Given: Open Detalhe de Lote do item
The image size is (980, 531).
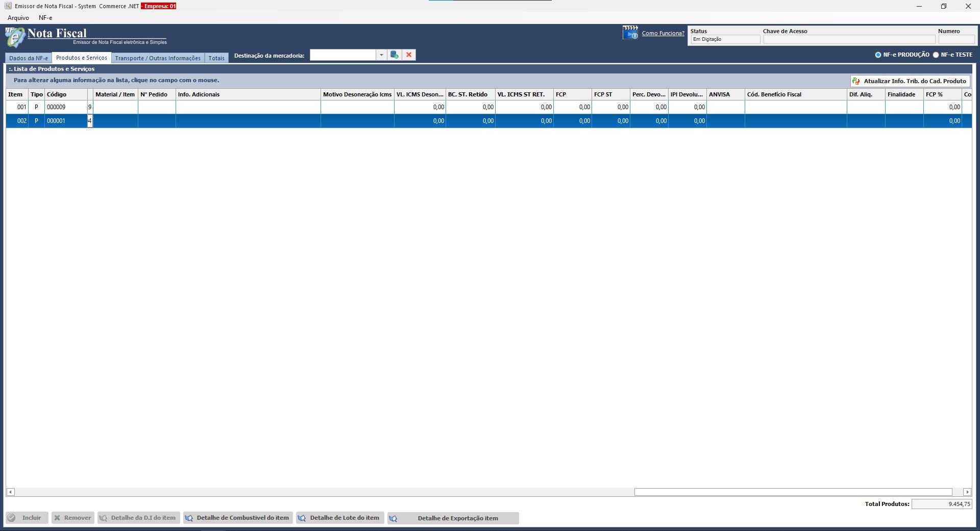Looking at the screenshot, I should (x=340, y=518).
